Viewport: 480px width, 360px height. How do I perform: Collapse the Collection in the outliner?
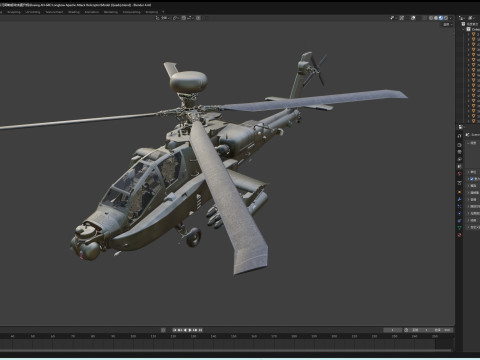click(x=463, y=29)
